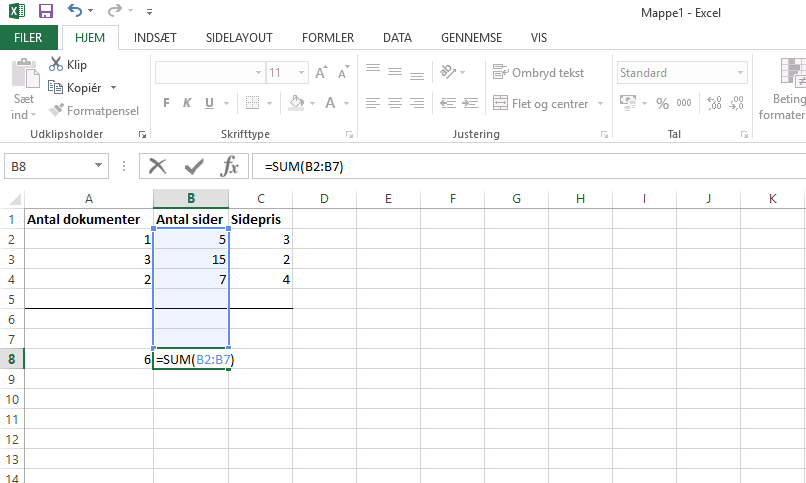Screen dimensions: 806x483
Task: Click the formula bar with =SUM(B2:B7)
Action: click(529, 166)
